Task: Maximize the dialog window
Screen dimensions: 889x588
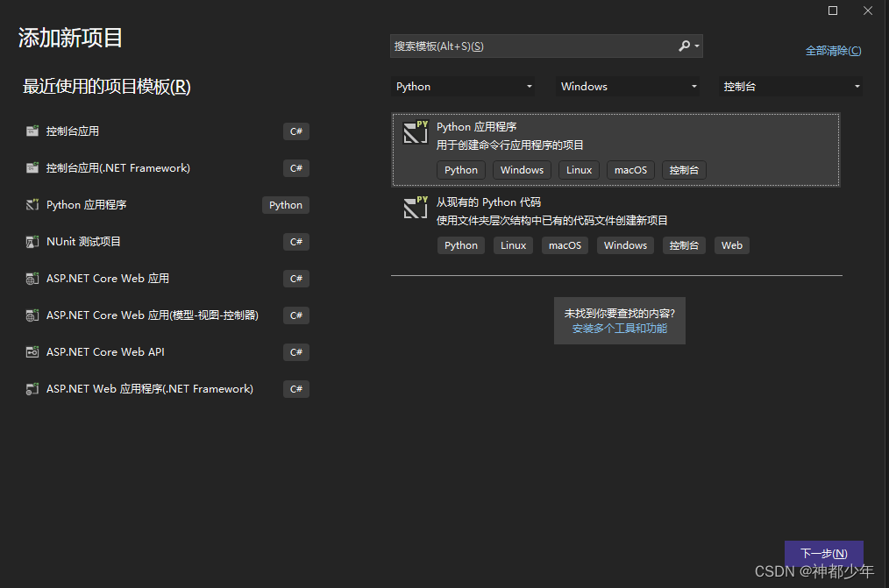Action: tap(833, 11)
